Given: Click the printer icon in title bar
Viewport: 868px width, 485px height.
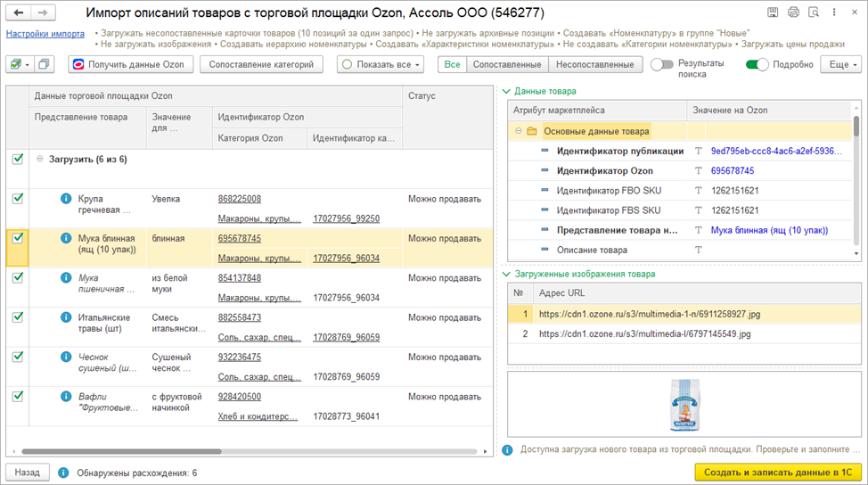Looking at the screenshot, I should 791,12.
